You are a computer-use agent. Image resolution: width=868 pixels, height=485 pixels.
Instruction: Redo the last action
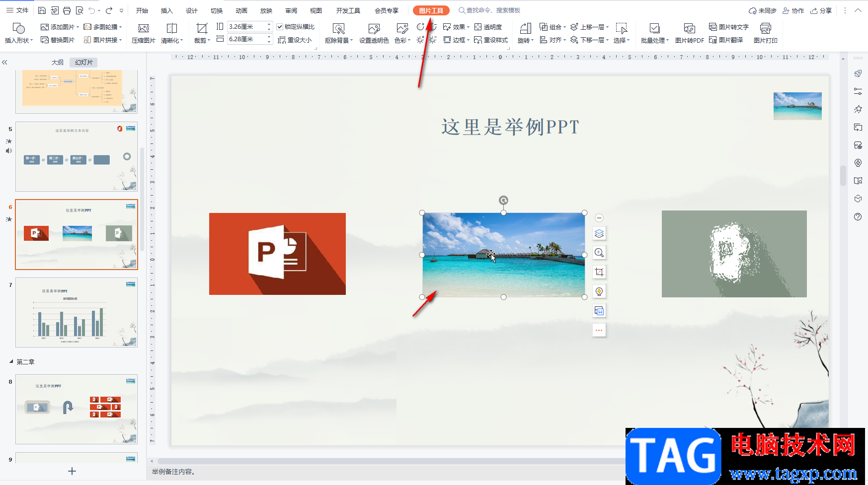tap(109, 10)
